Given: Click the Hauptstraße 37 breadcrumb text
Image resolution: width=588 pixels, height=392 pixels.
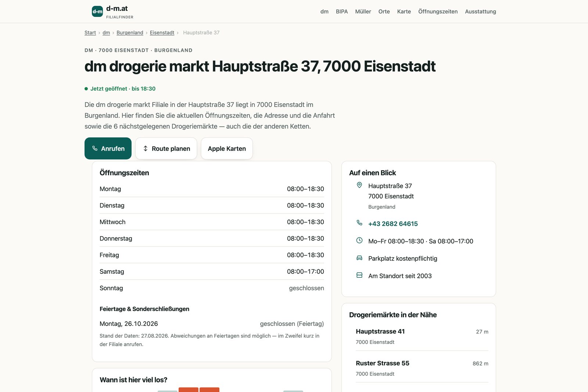Looking at the screenshot, I should pyautogui.click(x=201, y=33).
